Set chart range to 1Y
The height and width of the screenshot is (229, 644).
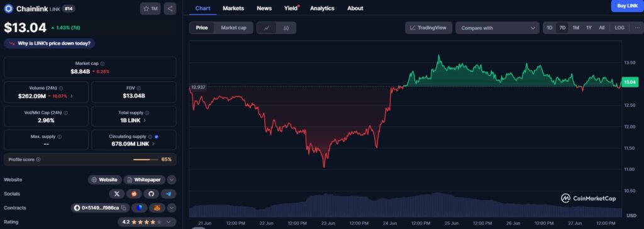[x=589, y=28]
